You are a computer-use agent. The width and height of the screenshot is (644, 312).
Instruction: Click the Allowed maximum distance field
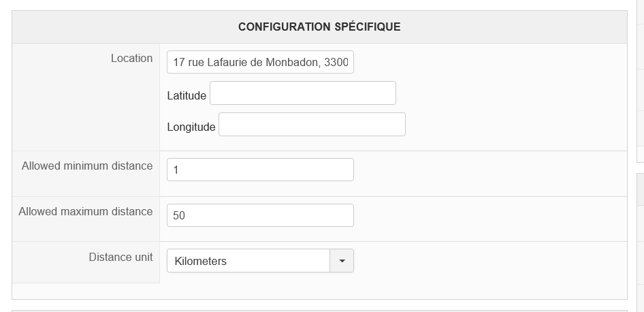click(x=260, y=215)
